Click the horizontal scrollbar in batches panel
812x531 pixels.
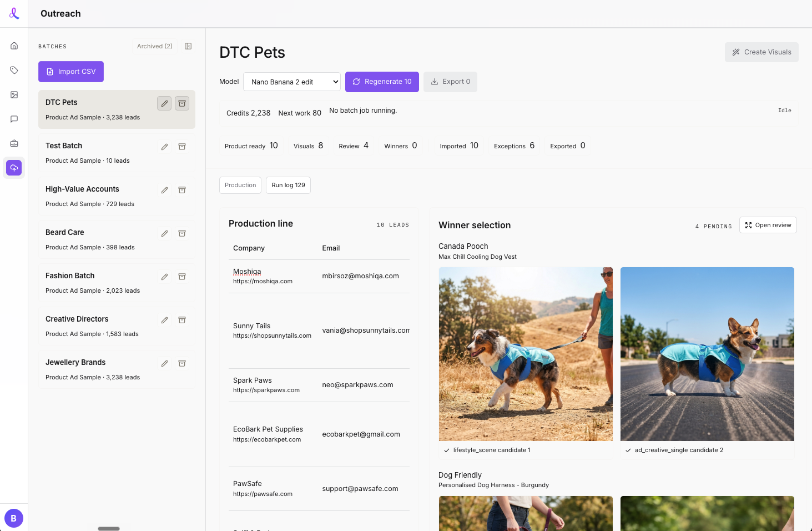(109, 528)
